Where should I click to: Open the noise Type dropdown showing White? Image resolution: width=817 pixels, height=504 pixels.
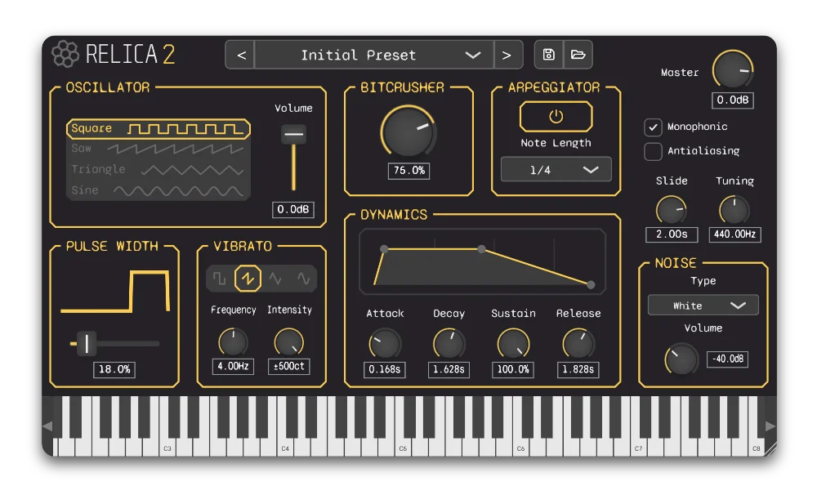tap(703, 305)
